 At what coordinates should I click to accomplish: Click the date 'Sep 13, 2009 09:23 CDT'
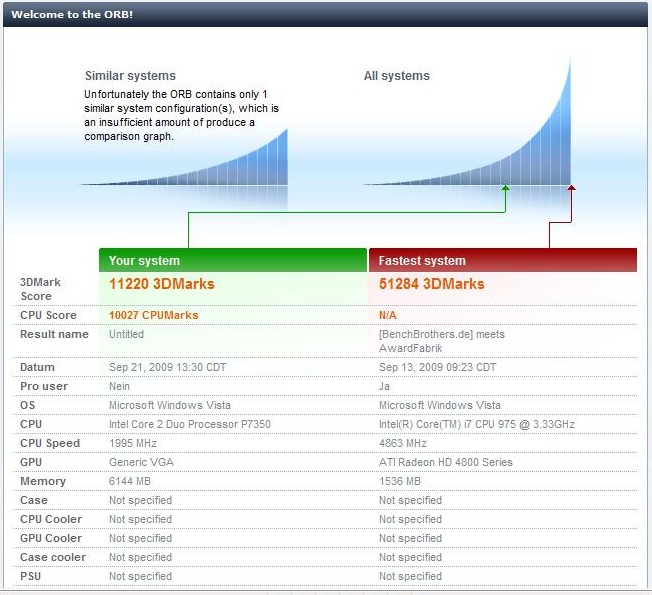[x=437, y=368]
